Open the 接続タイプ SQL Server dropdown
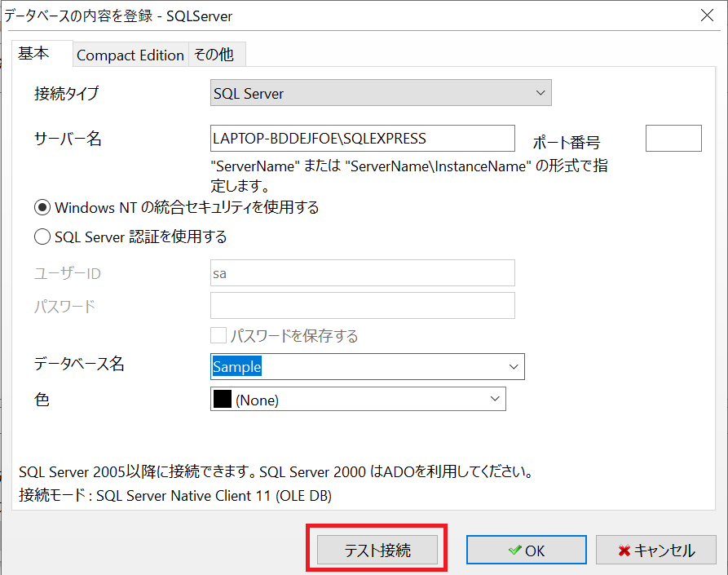The image size is (728, 575). tap(381, 93)
